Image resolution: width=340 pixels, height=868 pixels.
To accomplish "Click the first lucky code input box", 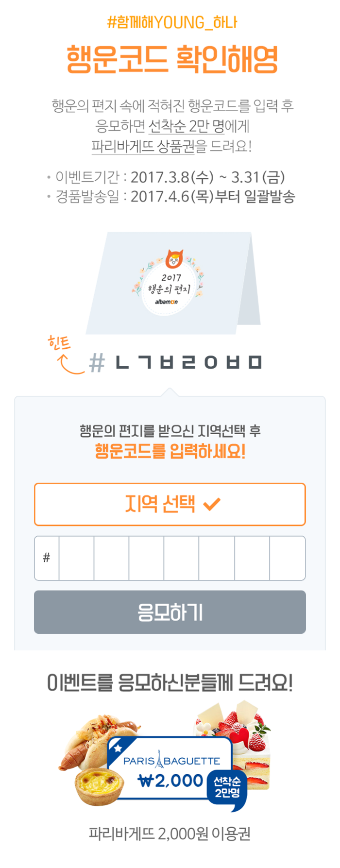I will click(76, 558).
